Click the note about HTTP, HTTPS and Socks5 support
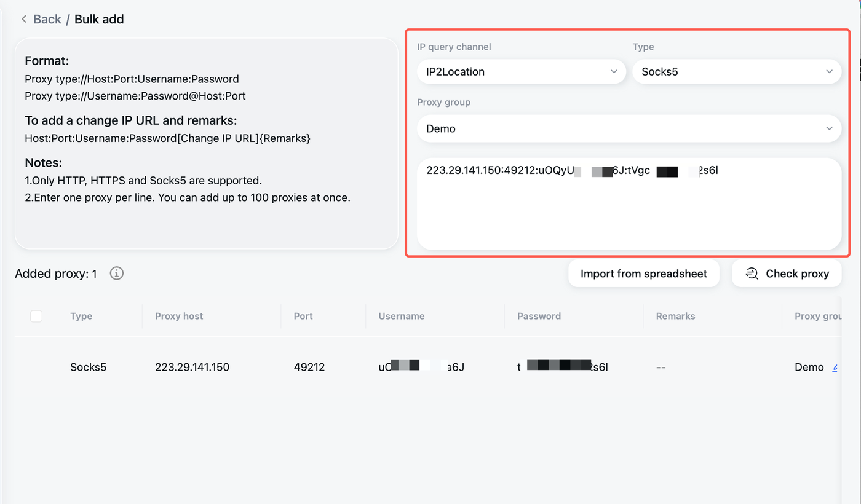The image size is (861, 504). [x=143, y=181]
